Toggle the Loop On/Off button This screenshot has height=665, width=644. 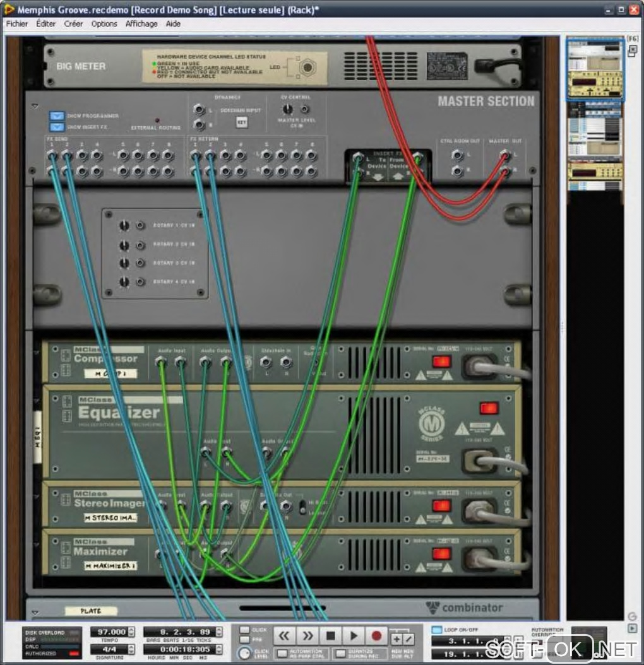(x=436, y=630)
